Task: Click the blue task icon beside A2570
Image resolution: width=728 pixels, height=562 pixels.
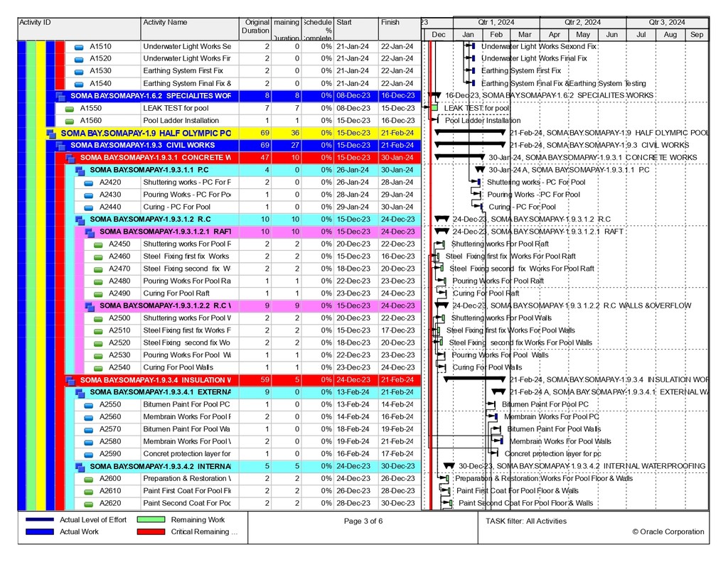Action: [x=89, y=430]
